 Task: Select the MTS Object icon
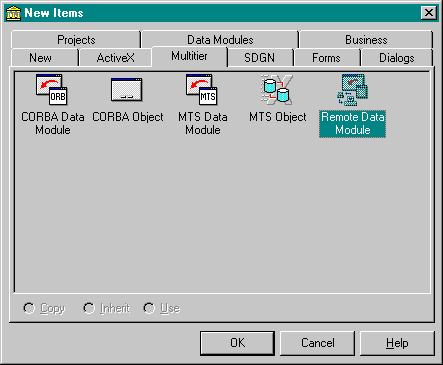[277, 89]
